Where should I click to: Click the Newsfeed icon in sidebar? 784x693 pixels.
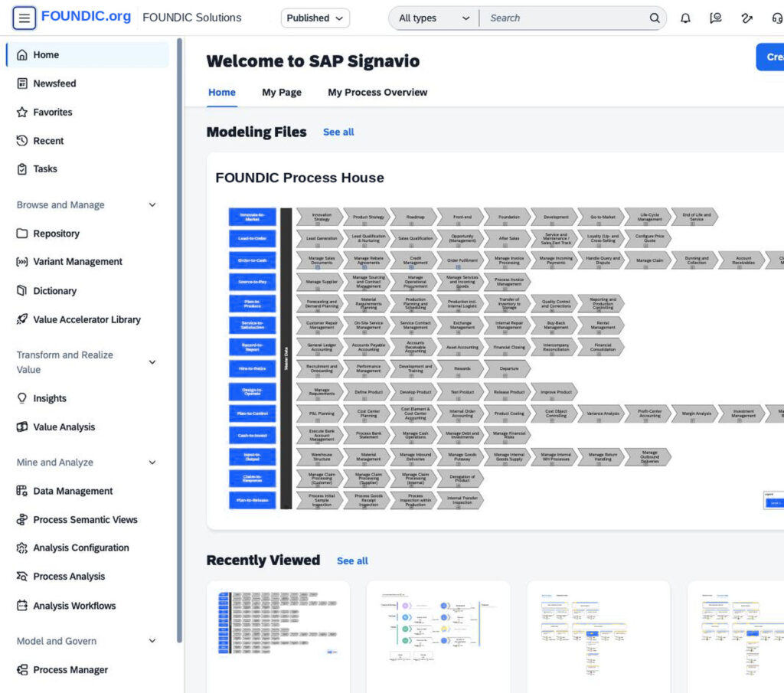[22, 83]
